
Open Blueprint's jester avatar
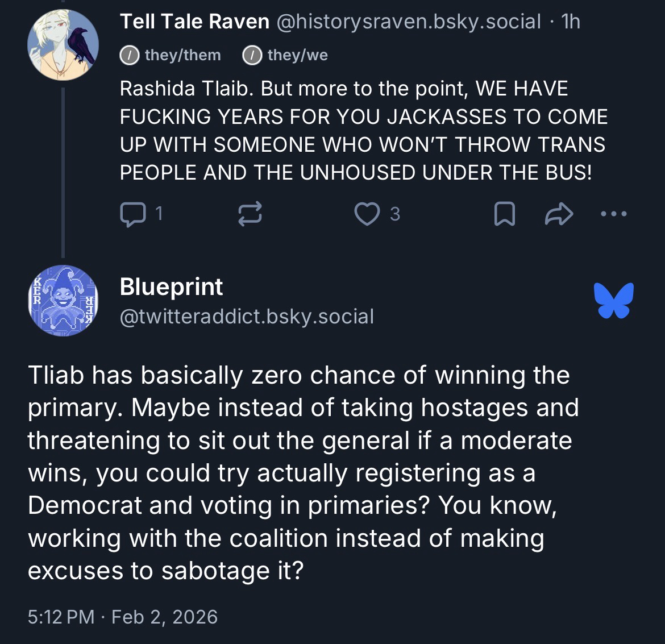pos(63,300)
